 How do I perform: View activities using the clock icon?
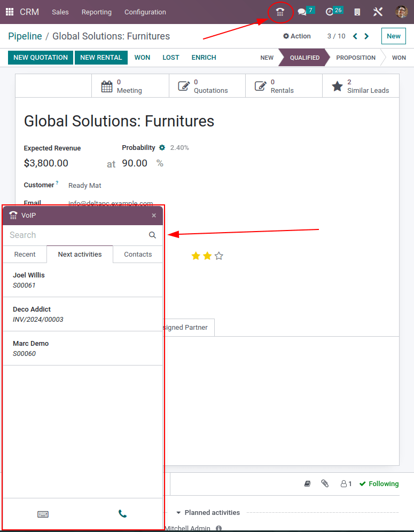pyautogui.click(x=331, y=11)
